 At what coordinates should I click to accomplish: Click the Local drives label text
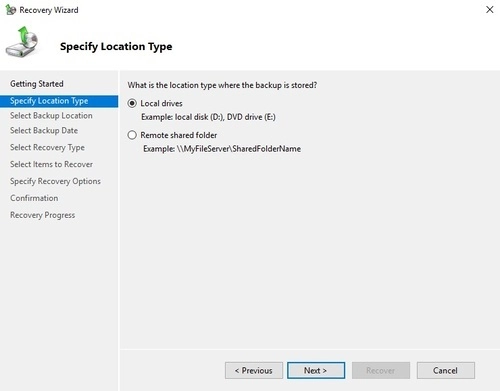click(161, 103)
